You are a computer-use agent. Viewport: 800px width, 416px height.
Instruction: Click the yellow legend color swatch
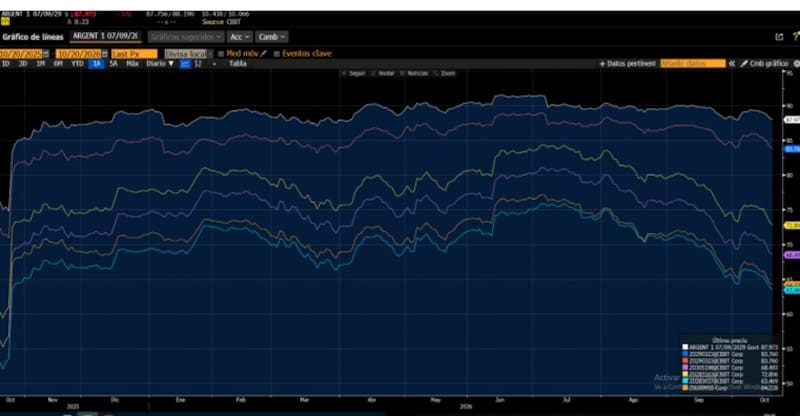(x=685, y=374)
